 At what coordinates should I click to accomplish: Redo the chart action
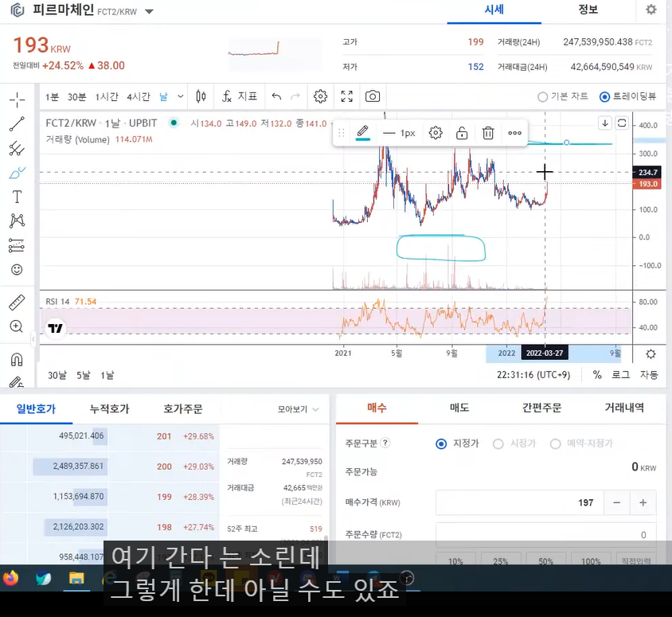click(295, 96)
